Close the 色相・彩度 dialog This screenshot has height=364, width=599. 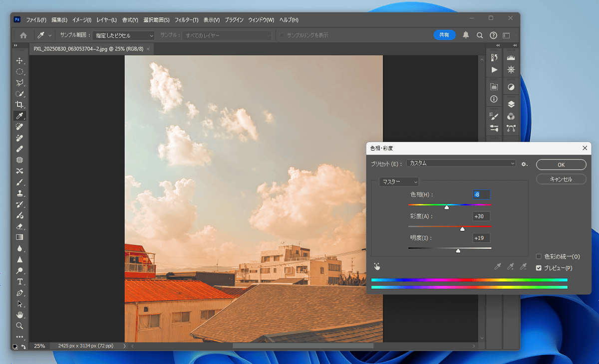pyautogui.click(x=585, y=148)
